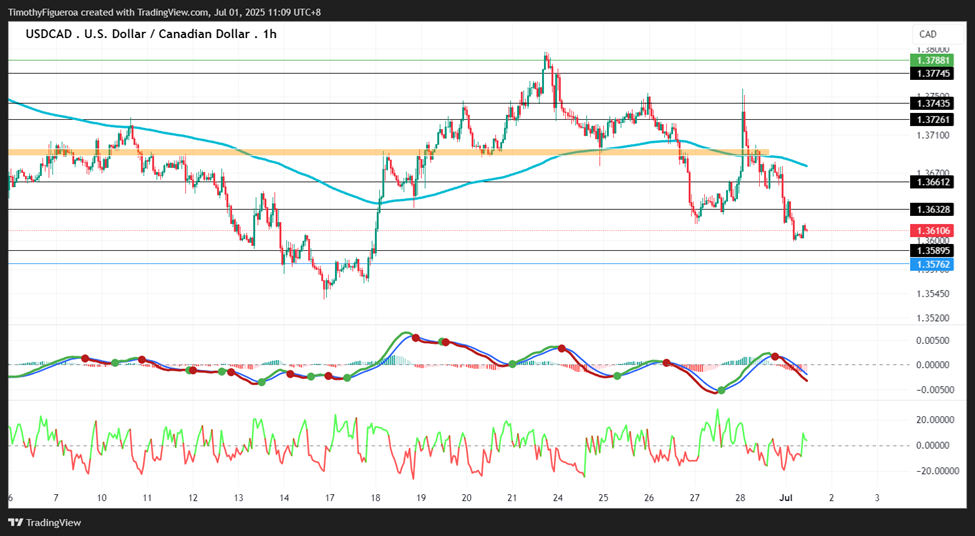This screenshot has width=975, height=536.
Task: Click the 20.00000 oscillator scale label
Action: point(931,420)
